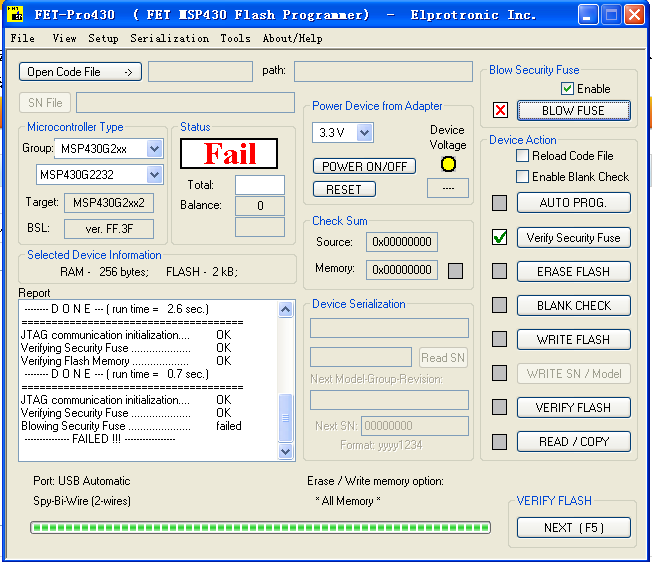Click the path input field

tap(383, 71)
